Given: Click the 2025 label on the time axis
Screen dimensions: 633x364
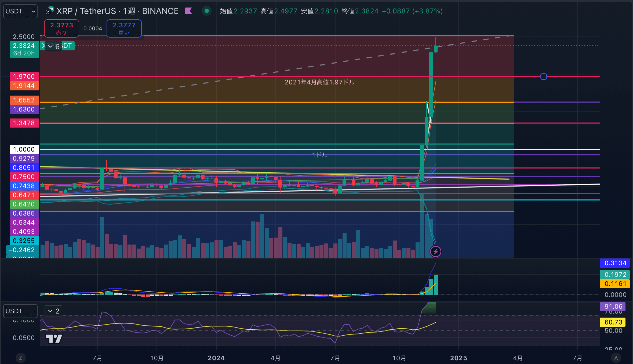Looking at the screenshot, I should [459, 358].
